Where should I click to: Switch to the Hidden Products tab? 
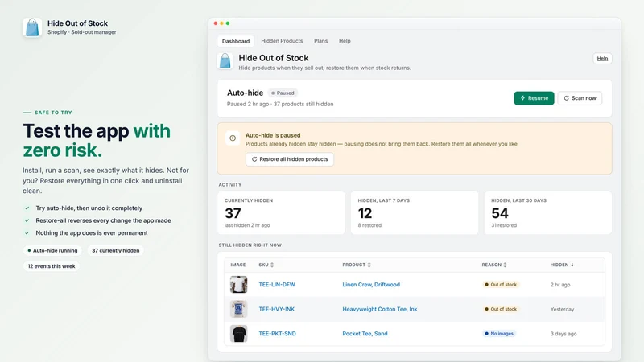[x=282, y=41]
